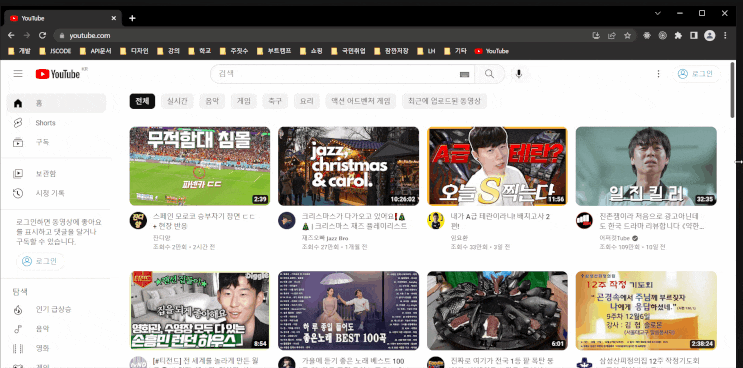Open the 재즈오빠 Jazz Bro channel link

pos(325,238)
